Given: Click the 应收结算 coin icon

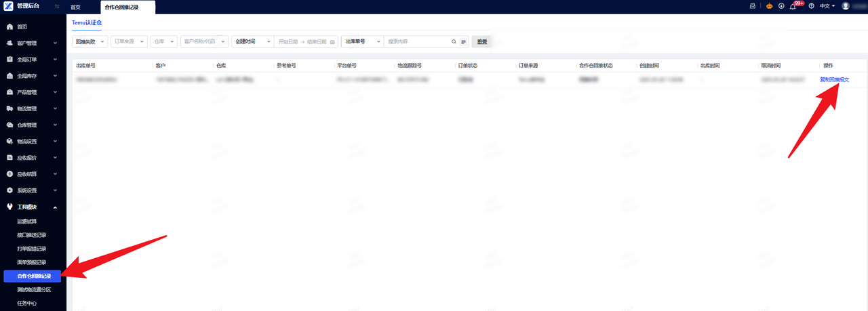Looking at the screenshot, I should pos(9,174).
